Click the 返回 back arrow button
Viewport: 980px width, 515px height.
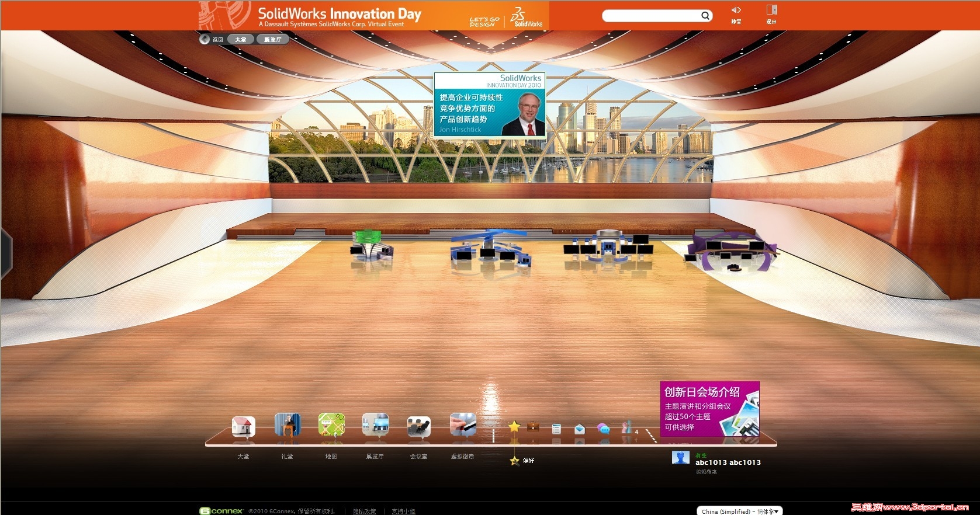(x=205, y=40)
